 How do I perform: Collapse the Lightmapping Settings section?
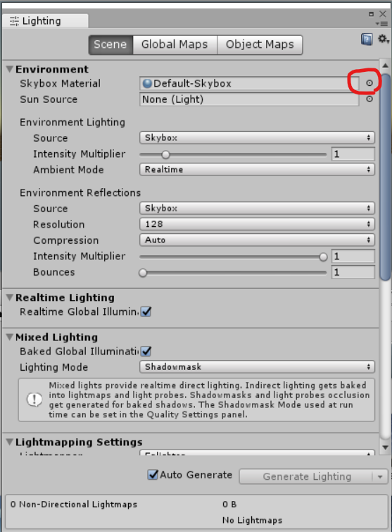pos(10,442)
